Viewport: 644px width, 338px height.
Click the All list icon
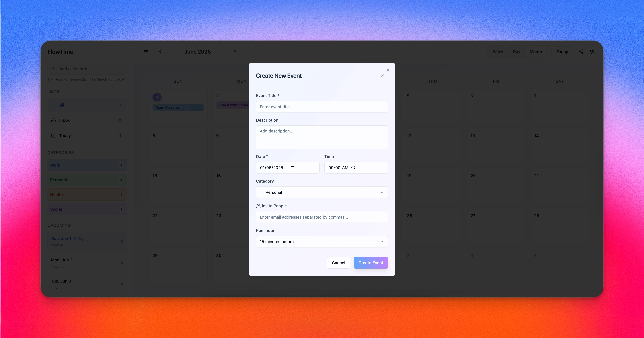click(53, 105)
